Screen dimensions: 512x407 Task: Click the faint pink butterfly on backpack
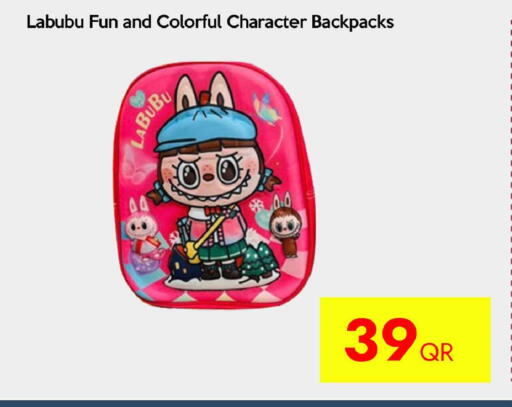tap(136, 166)
